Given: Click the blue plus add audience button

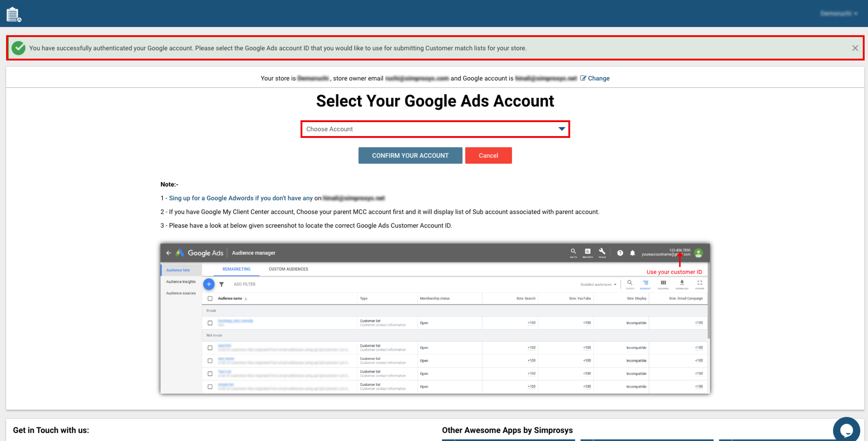Looking at the screenshot, I should (209, 284).
